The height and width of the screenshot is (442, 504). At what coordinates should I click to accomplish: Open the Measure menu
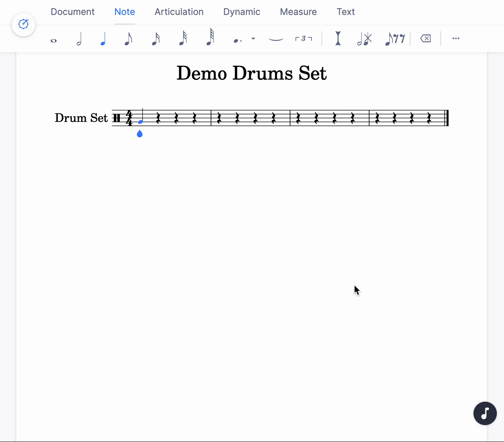pyautogui.click(x=298, y=12)
